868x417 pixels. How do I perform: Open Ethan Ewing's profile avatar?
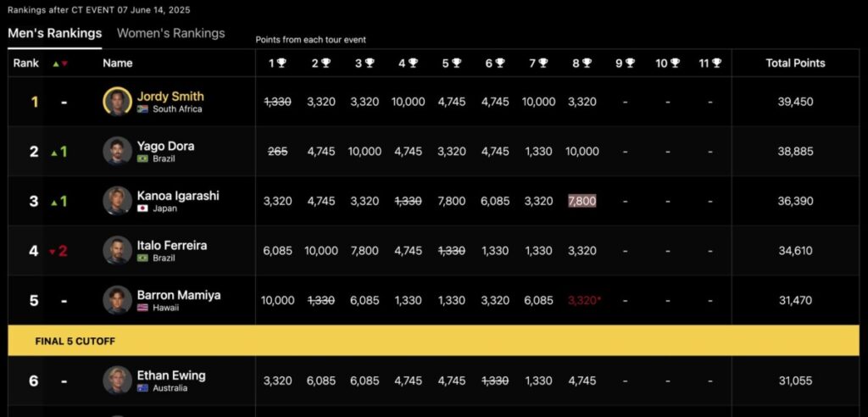coord(117,380)
